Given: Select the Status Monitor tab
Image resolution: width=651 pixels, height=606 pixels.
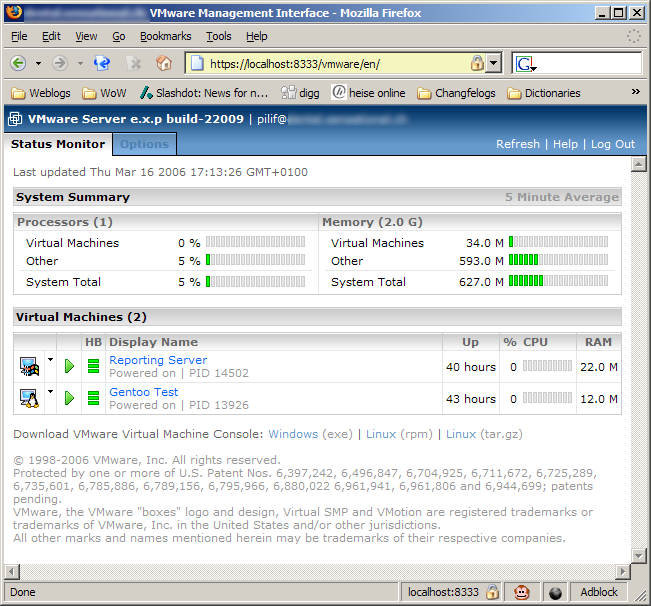Looking at the screenshot, I should point(58,144).
